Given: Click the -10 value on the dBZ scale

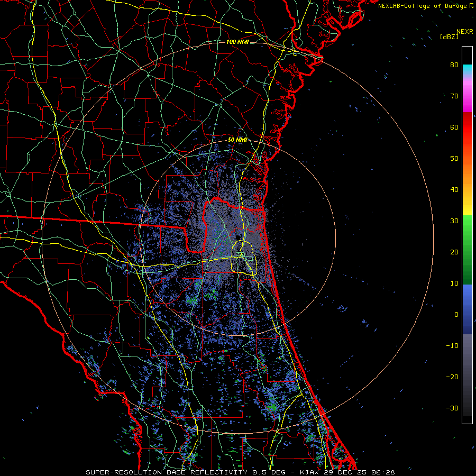Looking at the screenshot, I should 452,346.
